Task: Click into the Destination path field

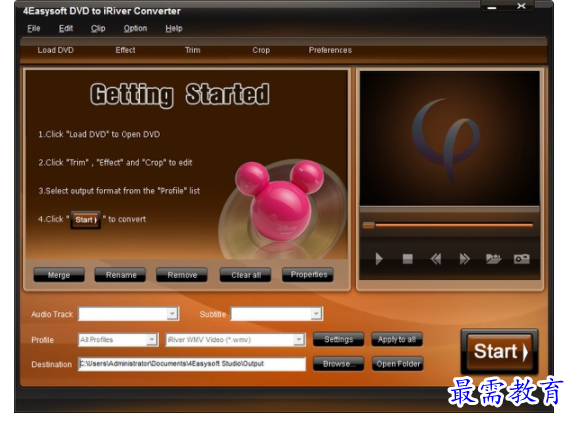Action: (x=192, y=364)
